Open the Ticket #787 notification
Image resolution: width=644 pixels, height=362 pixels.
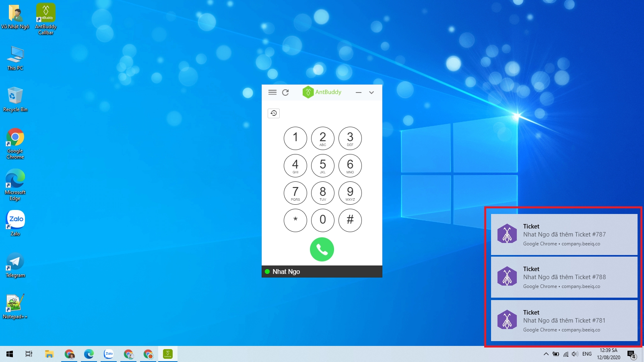563,234
